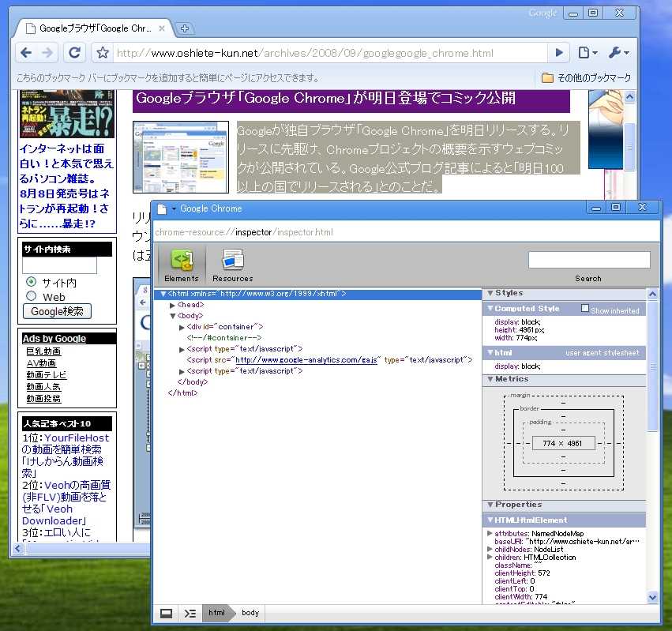The width and height of the screenshot is (672, 631).
Task: Click the page's vertical scrollbar up arrow
Action: point(629,97)
